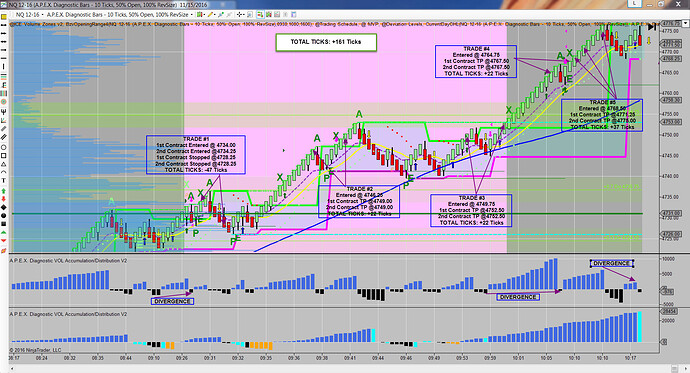690x373 pixels.
Task: Select the Andrews pitchfork drawing tool
Action: click(x=4, y=112)
